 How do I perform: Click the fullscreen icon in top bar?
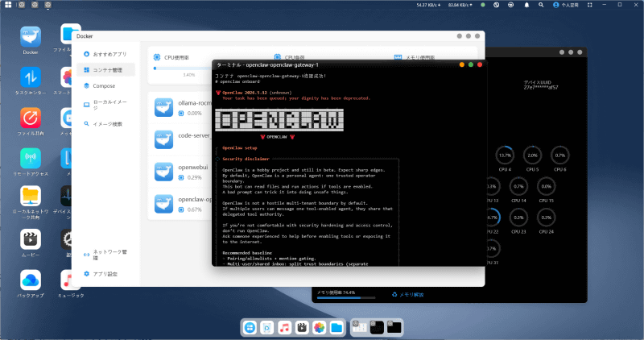coord(590,5)
